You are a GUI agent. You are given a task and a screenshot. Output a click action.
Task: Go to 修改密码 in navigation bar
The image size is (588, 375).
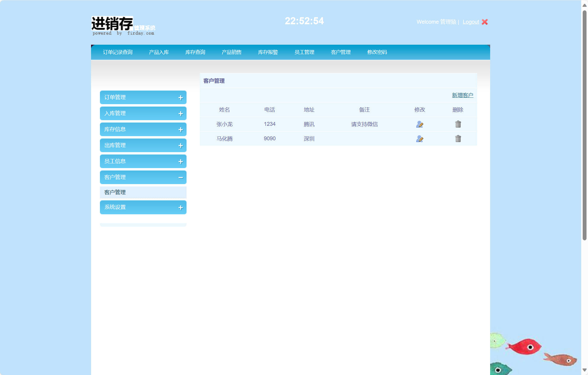[x=377, y=52]
